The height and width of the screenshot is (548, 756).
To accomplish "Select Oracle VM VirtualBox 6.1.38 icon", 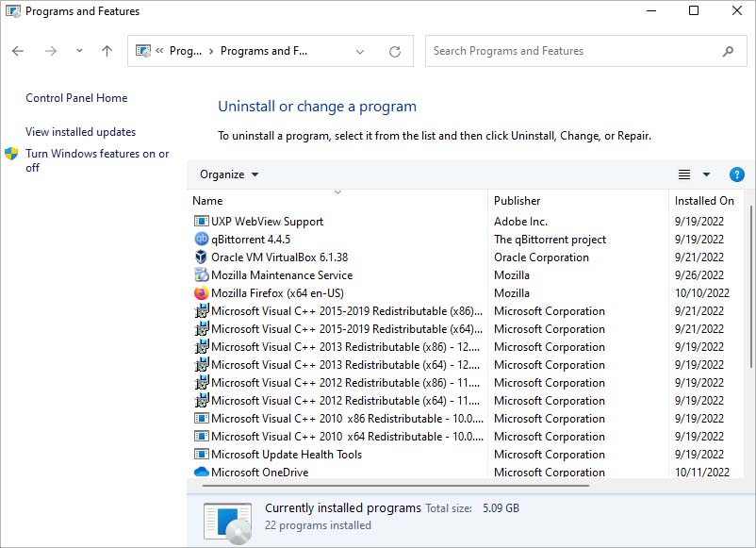I will coord(201,257).
